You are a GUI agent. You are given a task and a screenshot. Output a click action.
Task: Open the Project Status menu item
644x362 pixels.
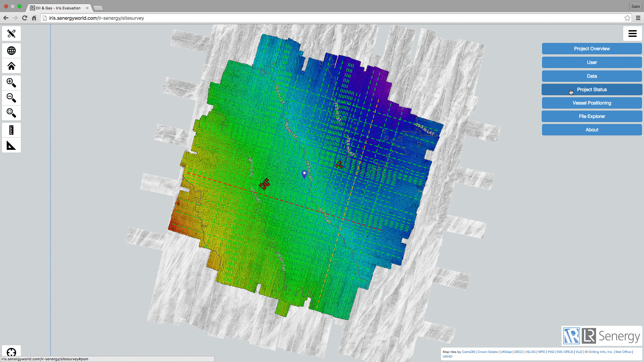592,89
